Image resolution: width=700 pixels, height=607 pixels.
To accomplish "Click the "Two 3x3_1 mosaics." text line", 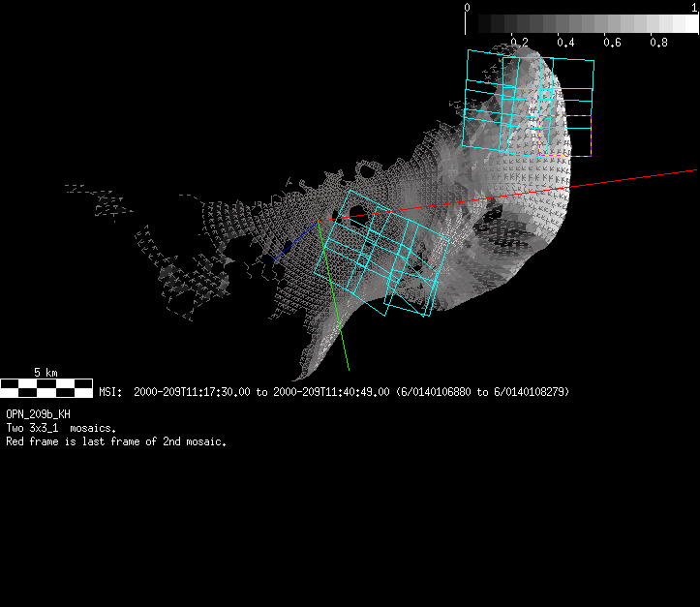I will coord(61,428).
